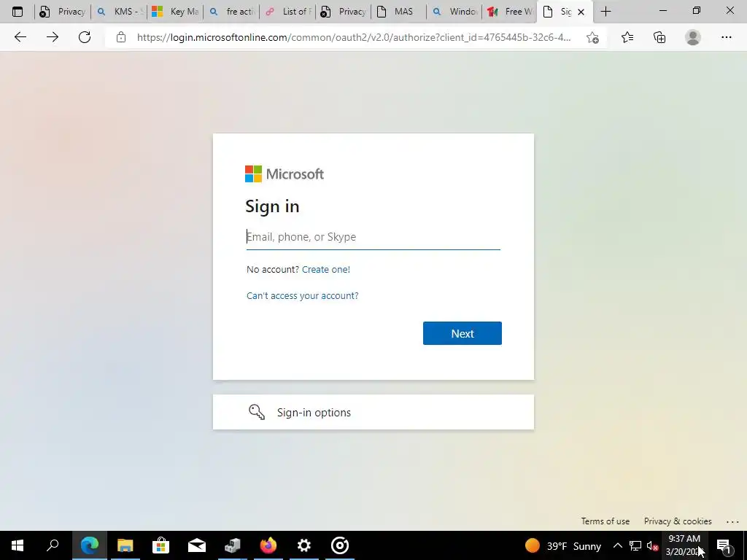Open the network status tray icon
The height and width of the screenshot is (560, 747).
[635, 545]
